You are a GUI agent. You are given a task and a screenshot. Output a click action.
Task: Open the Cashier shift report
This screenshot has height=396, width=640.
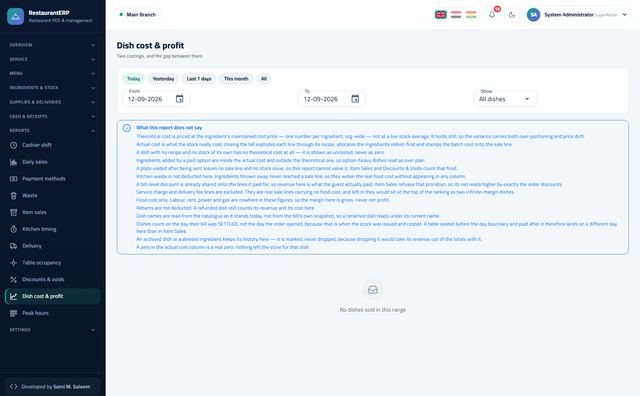52,145
